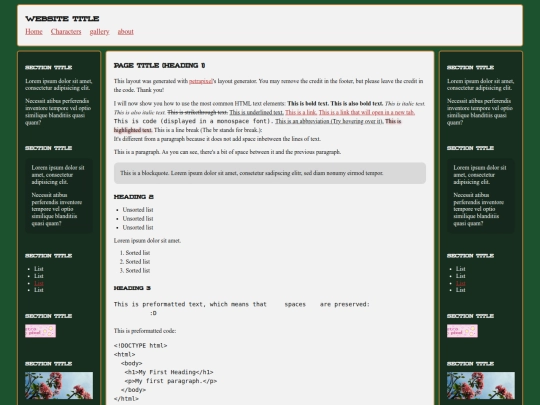Click the 'HEADING 2' heading
Viewport: 540px width, 405px height.
pos(134,197)
